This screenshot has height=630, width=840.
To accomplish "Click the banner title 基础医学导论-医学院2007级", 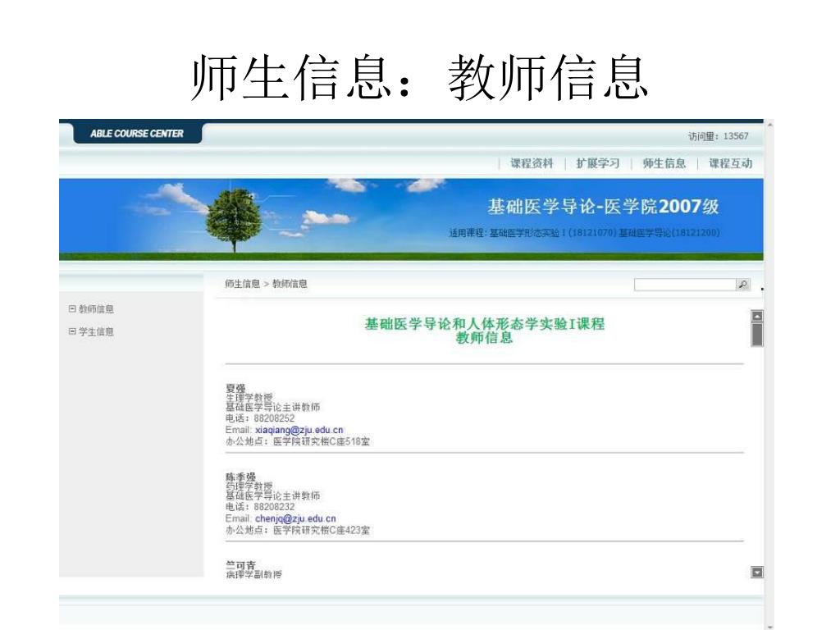I will click(x=603, y=206).
